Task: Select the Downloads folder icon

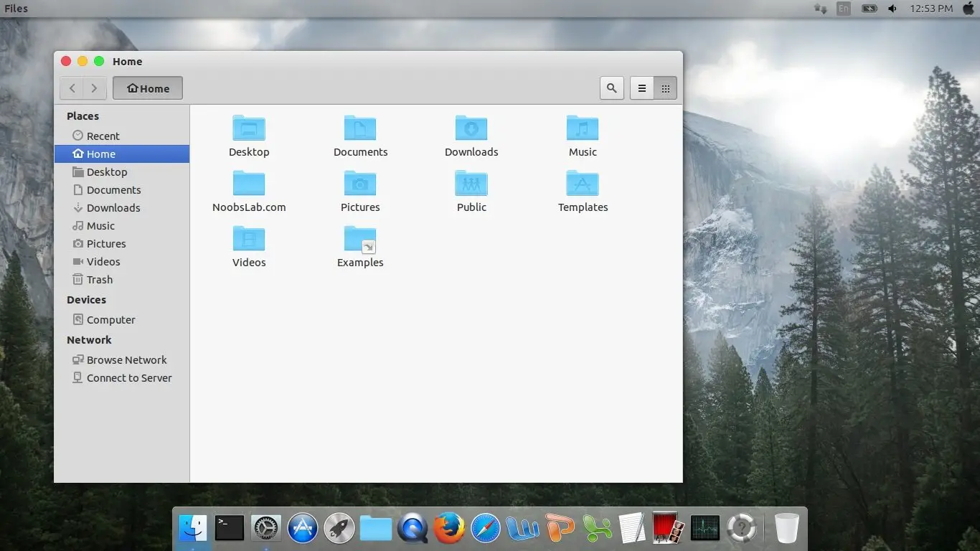Action: [471, 129]
